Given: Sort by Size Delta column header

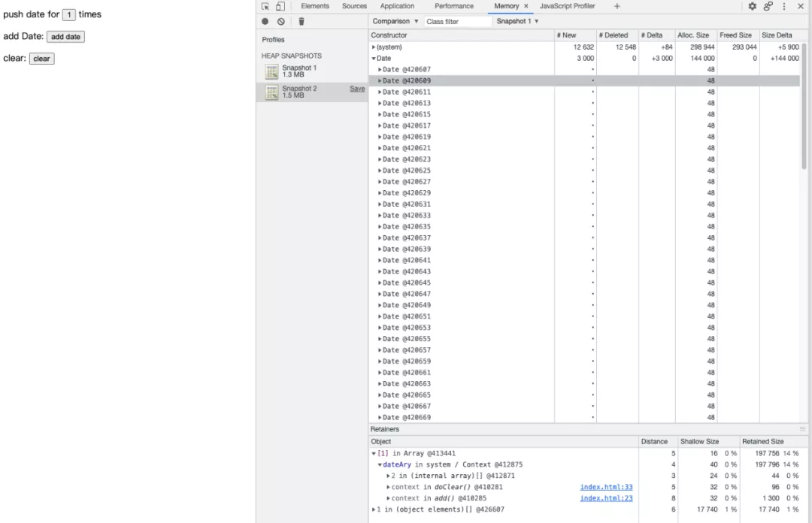Looking at the screenshot, I should (780, 35).
